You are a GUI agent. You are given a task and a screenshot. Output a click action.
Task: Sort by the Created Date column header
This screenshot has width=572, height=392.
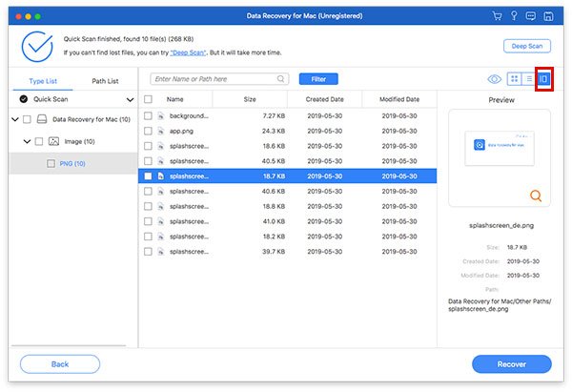325,99
